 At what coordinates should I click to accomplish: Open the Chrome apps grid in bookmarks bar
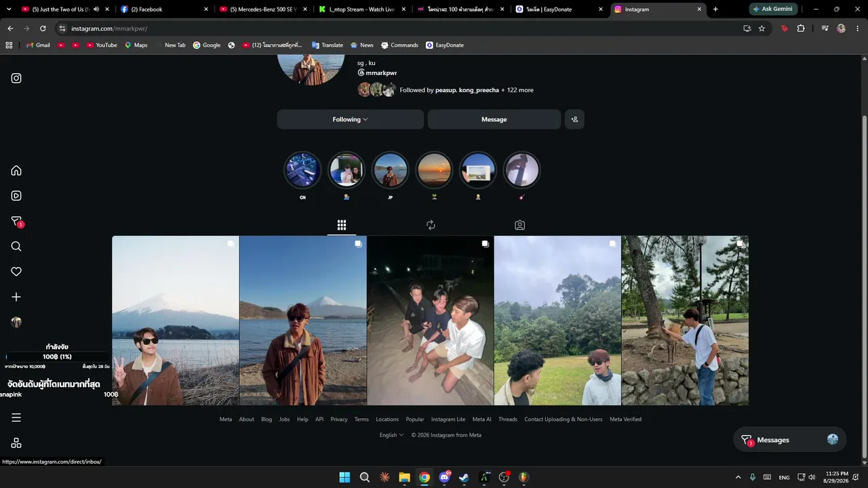pyautogui.click(x=9, y=45)
